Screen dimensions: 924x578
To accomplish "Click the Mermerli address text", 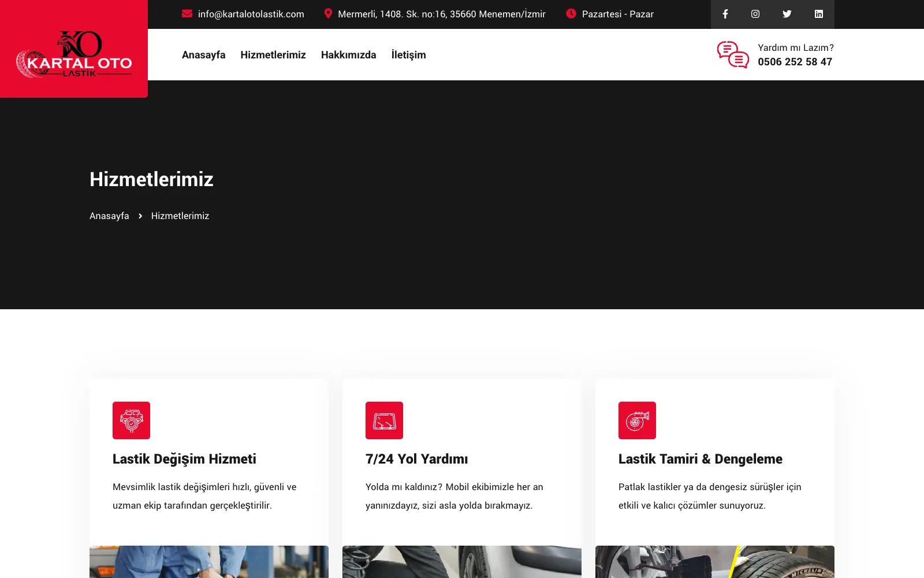I will (x=441, y=14).
